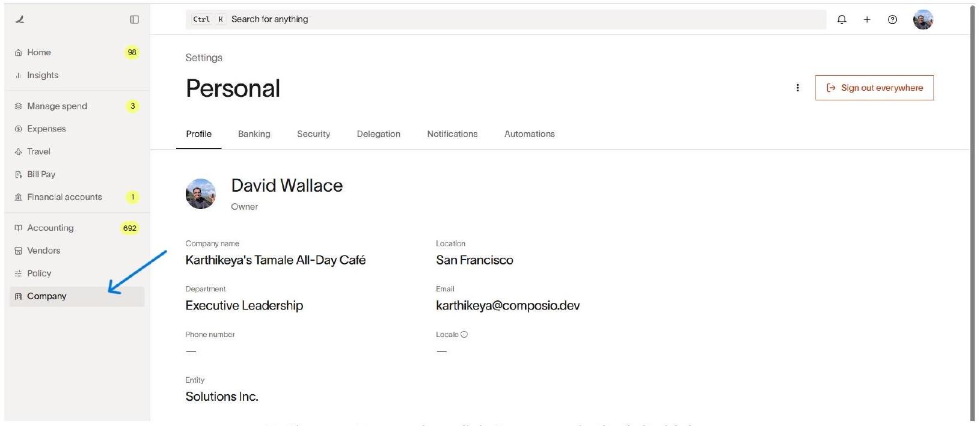Click the page vertical scrollbar
This screenshot has height=426, width=980.
pyautogui.click(x=972, y=213)
